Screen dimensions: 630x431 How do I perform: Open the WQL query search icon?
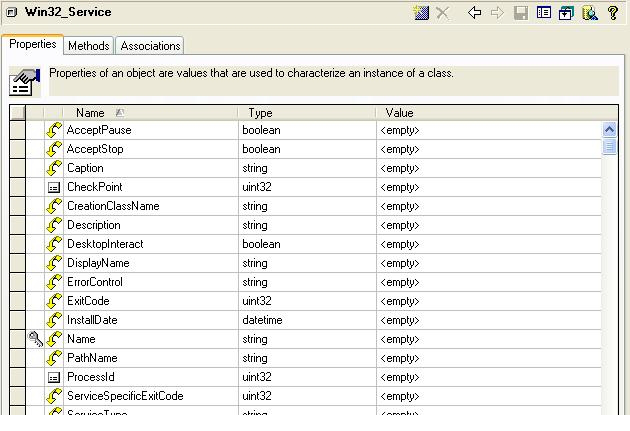(589, 13)
